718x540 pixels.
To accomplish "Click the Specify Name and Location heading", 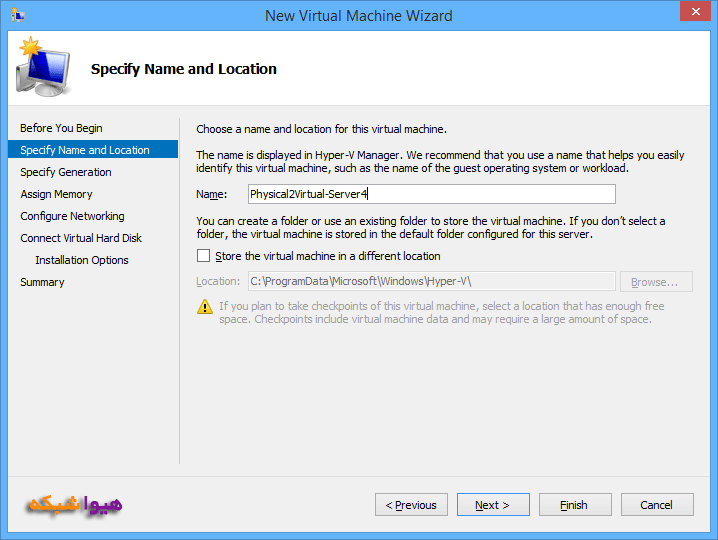I will click(184, 69).
